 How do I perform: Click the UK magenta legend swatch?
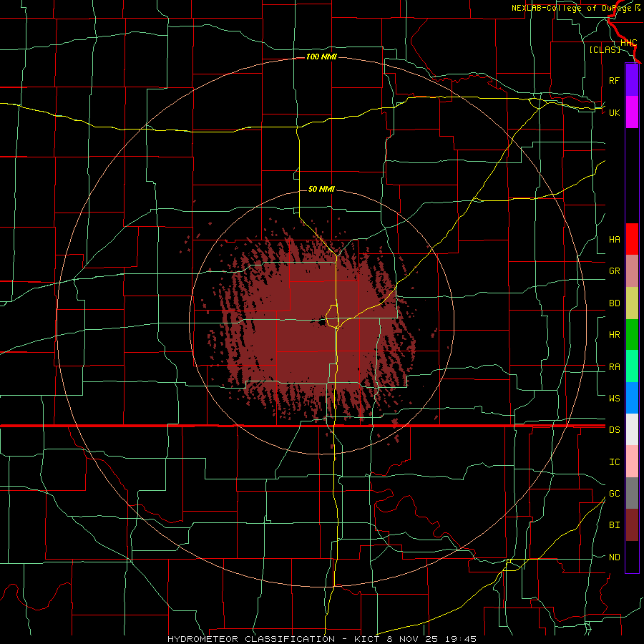click(632, 112)
